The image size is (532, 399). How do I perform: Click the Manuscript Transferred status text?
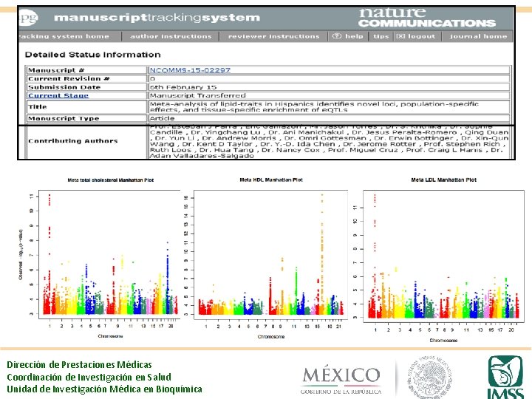[198, 95]
